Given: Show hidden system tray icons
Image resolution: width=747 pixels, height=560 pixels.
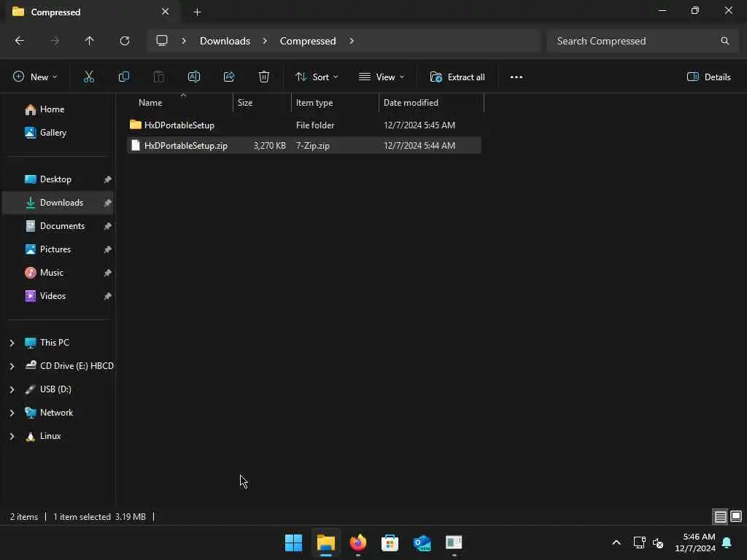Looking at the screenshot, I should (x=616, y=542).
